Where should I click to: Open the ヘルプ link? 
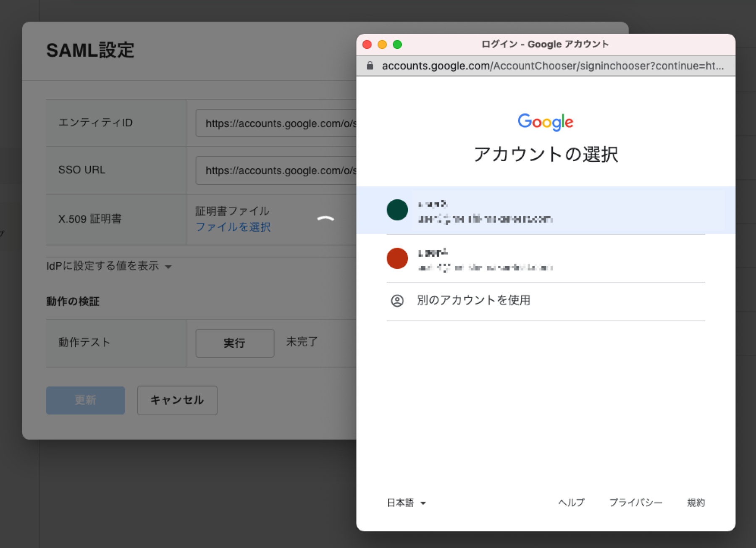pyautogui.click(x=571, y=503)
